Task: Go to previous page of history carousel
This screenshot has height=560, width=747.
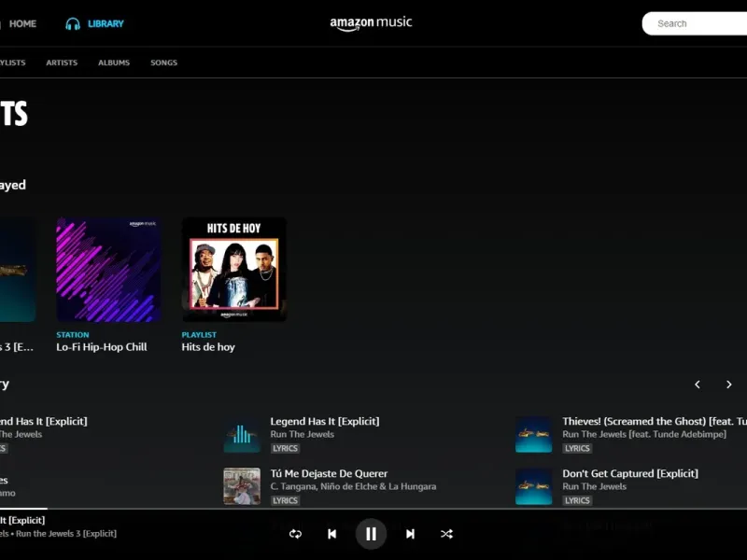Action: tap(698, 385)
